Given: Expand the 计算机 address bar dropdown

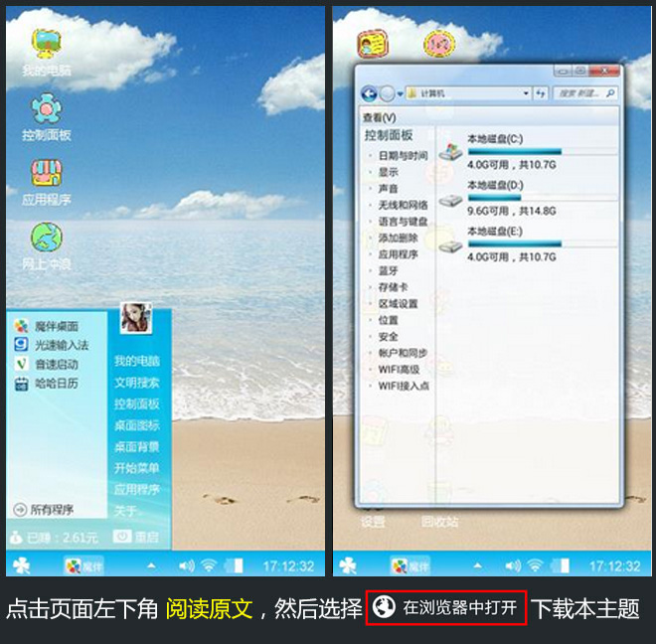Looking at the screenshot, I should [526, 93].
